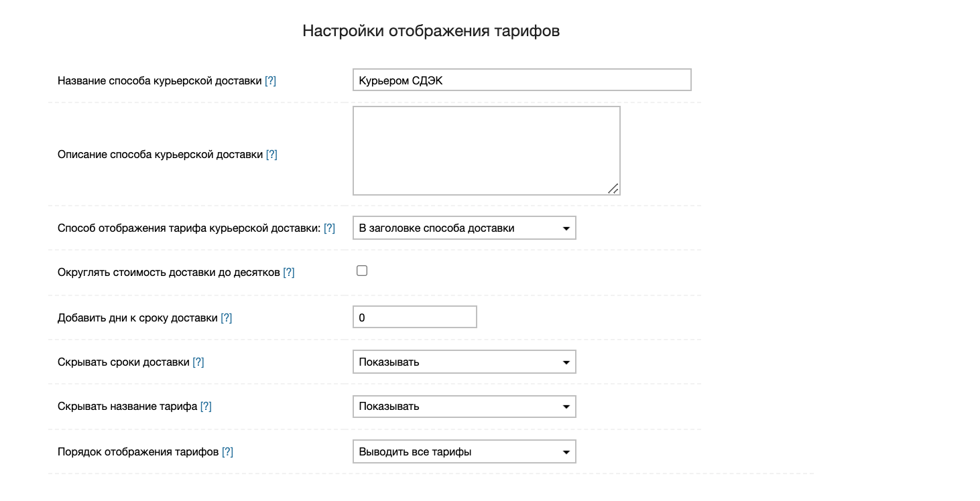
Task: Open help for adding days to delivery time
Action: (226, 317)
